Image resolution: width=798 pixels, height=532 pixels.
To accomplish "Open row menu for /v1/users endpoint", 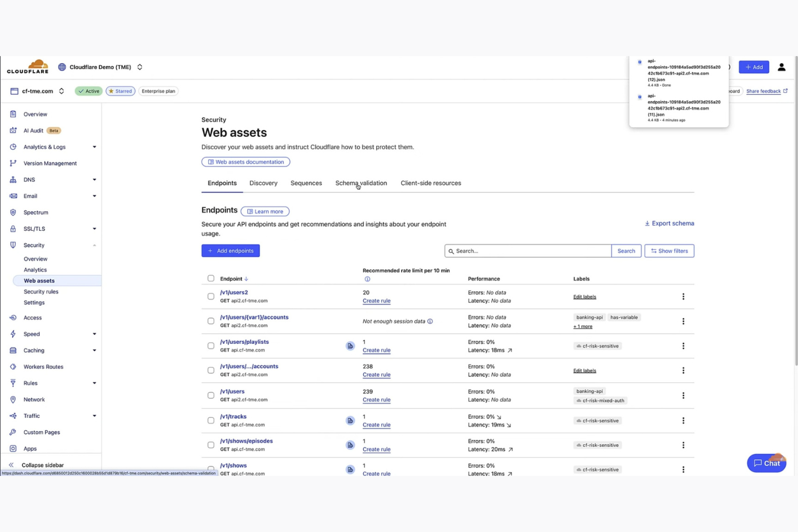I will [683, 396].
